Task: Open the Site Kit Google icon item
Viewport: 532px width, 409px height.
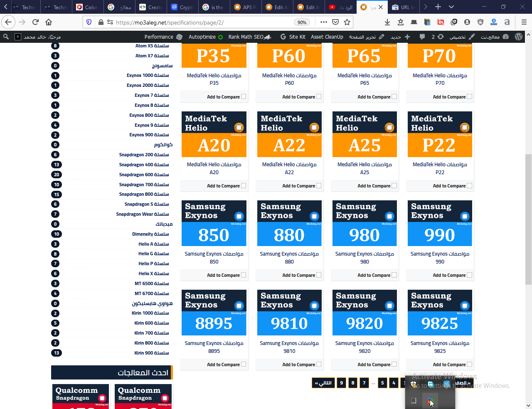Action: coord(293,37)
